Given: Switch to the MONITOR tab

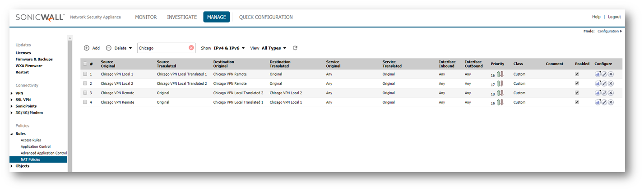Looking at the screenshot, I should pyautogui.click(x=146, y=17).
